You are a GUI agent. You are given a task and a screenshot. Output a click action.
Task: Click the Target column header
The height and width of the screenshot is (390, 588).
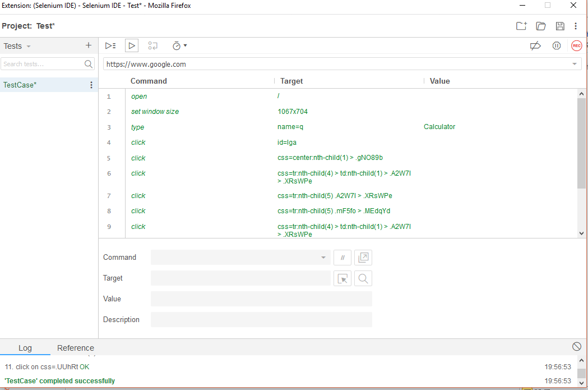pyautogui.click(x=291, y=81)
